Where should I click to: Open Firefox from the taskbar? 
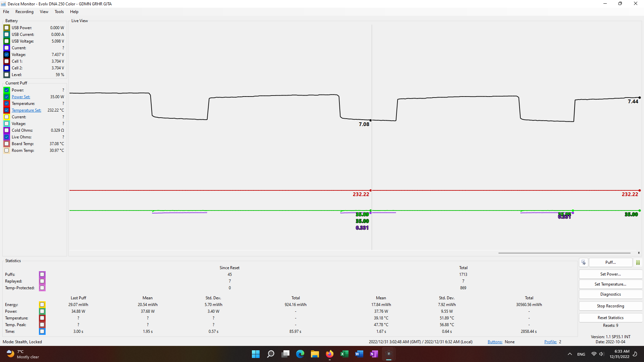tap(329, 354)
